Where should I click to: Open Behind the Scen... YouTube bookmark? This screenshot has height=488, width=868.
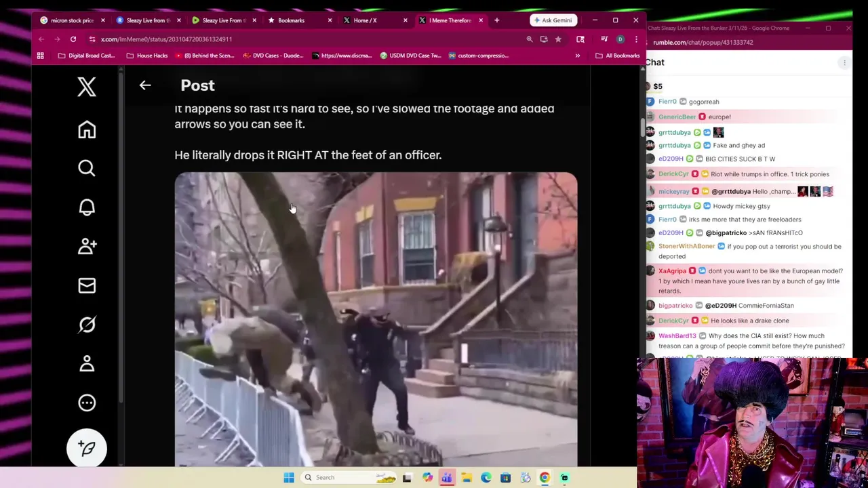point(205,56)
